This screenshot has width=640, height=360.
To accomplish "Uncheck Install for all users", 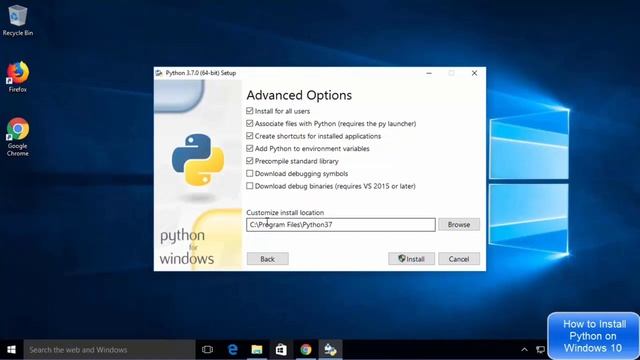I will pyautogui.click(x=250, y=111).
